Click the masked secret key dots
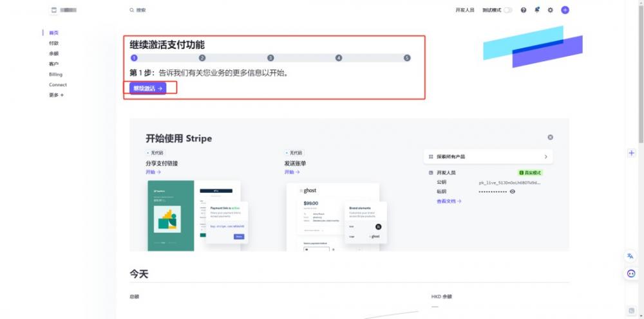This screenshot has height=319, width=644. 493,192
